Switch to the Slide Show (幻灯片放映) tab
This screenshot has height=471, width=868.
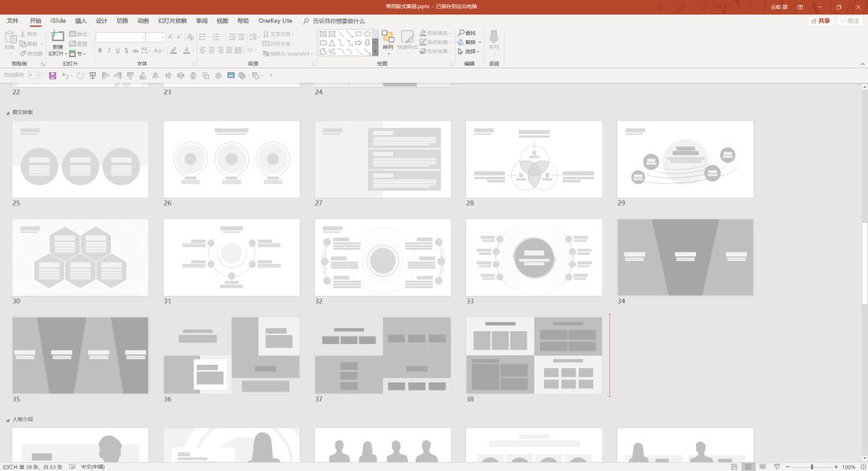pos(172,21)
